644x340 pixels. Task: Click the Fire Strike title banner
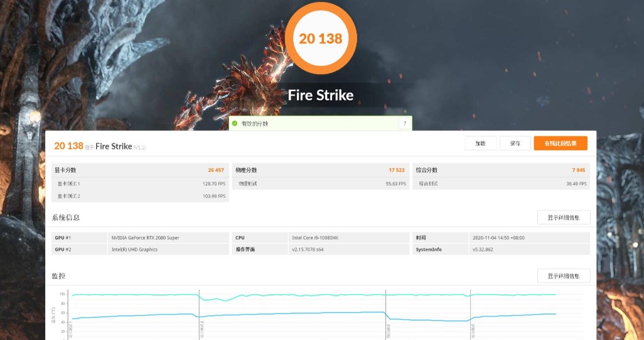tap(321, 95)
